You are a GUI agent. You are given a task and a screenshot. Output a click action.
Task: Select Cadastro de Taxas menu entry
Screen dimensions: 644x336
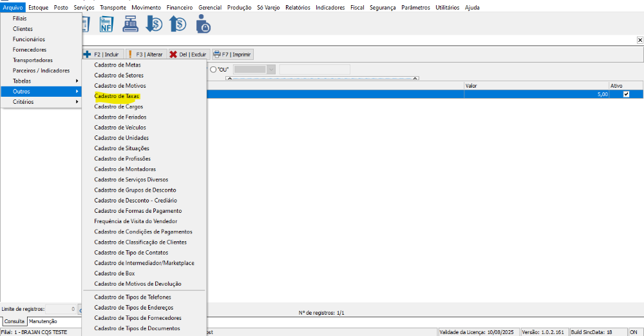[117, 96]
